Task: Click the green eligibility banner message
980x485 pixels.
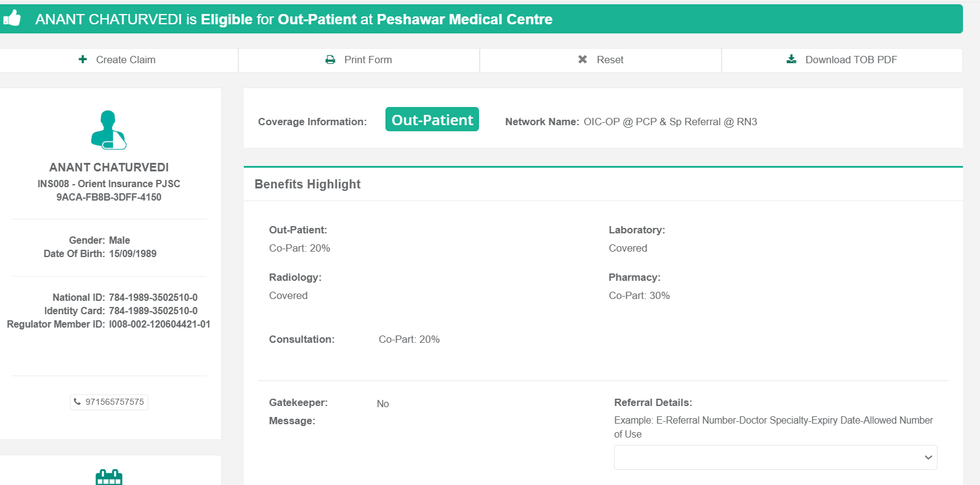Action: pos(294,19)
